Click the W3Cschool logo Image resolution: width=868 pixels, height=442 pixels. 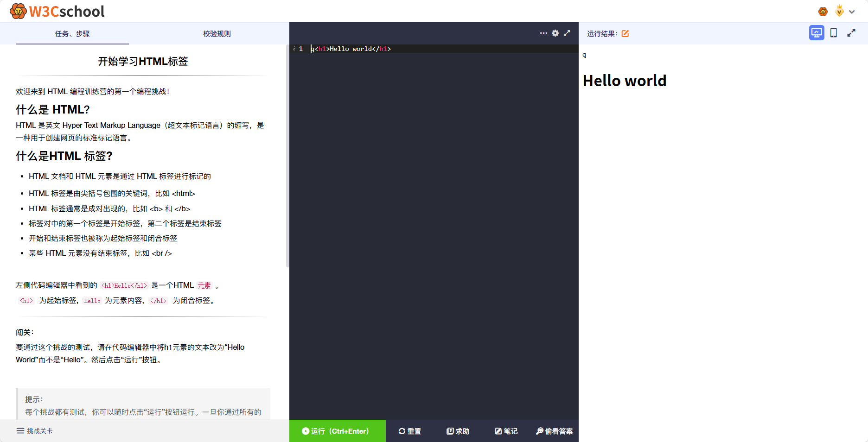click(x=57, y=11)
